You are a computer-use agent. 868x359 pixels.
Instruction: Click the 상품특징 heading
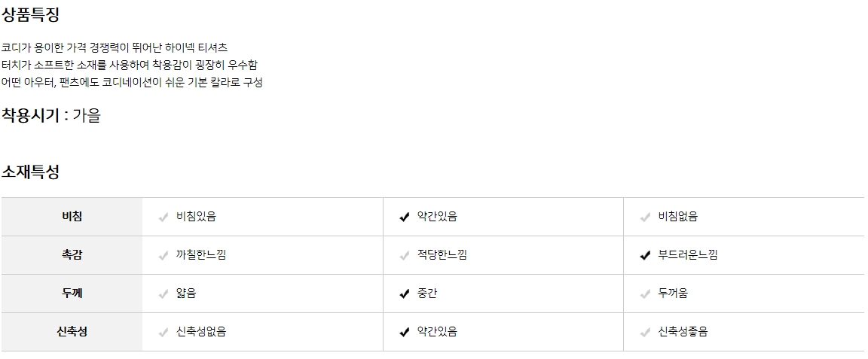tap(31, 14)
